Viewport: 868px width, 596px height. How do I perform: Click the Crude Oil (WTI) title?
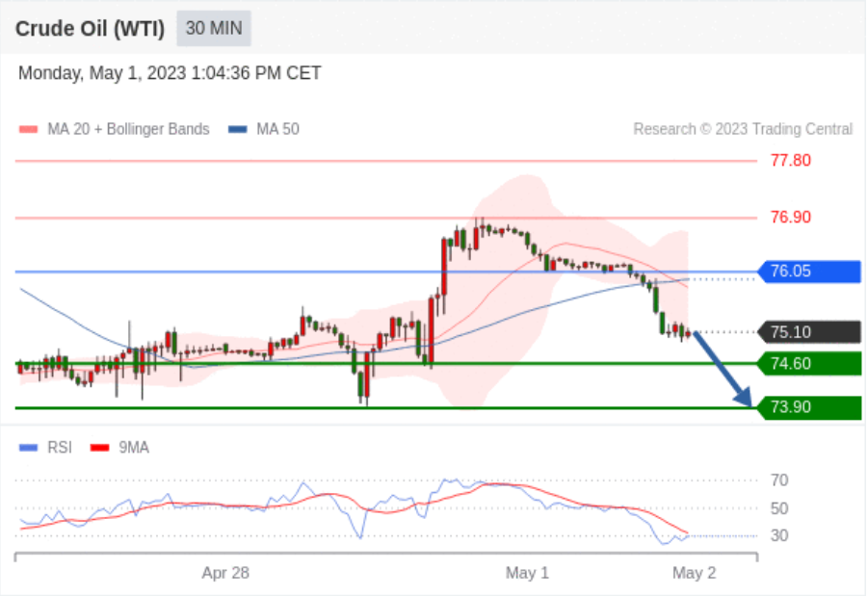(x=90, y=29)
